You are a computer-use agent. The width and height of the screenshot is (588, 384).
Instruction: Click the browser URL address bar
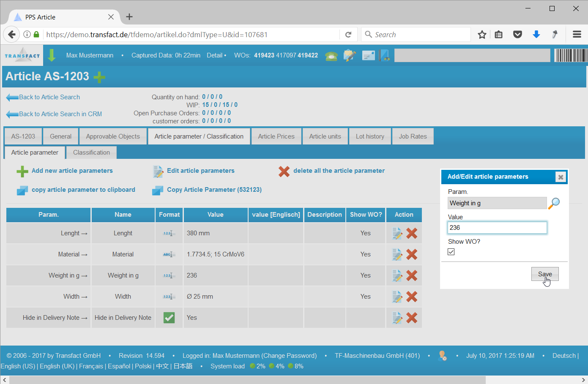[192, 35]
